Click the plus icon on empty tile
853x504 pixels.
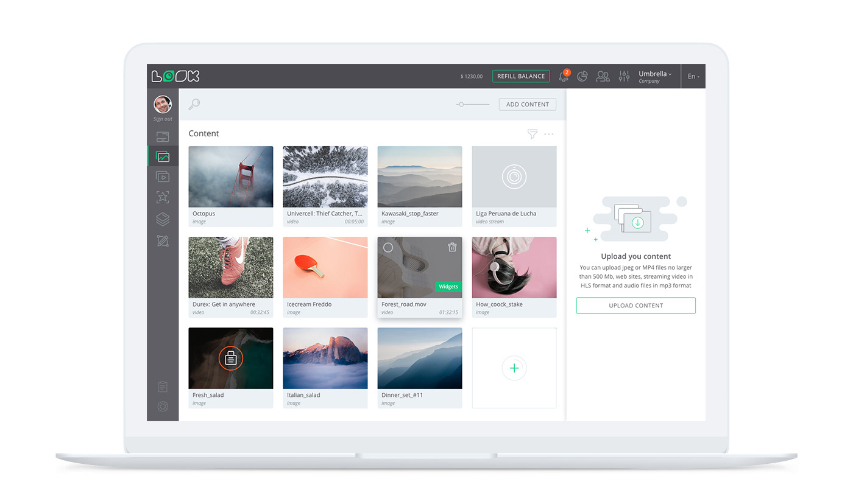click(x=514, y=368)
